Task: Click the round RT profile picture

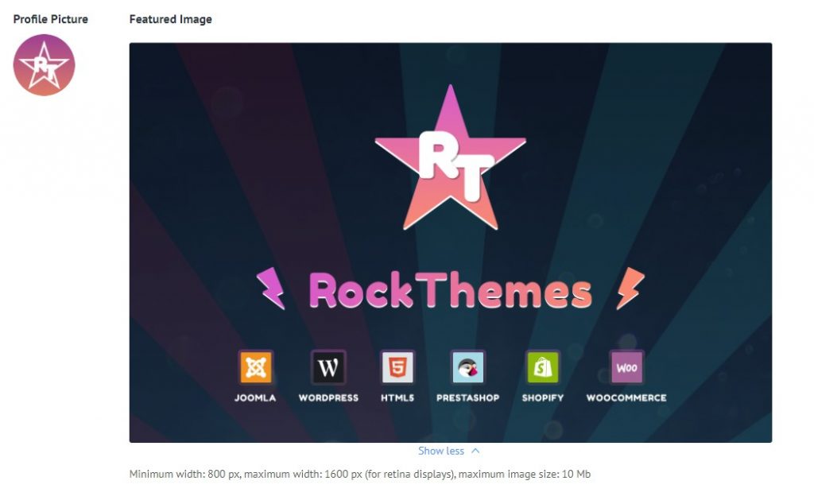Action: [x=44, y=65]
